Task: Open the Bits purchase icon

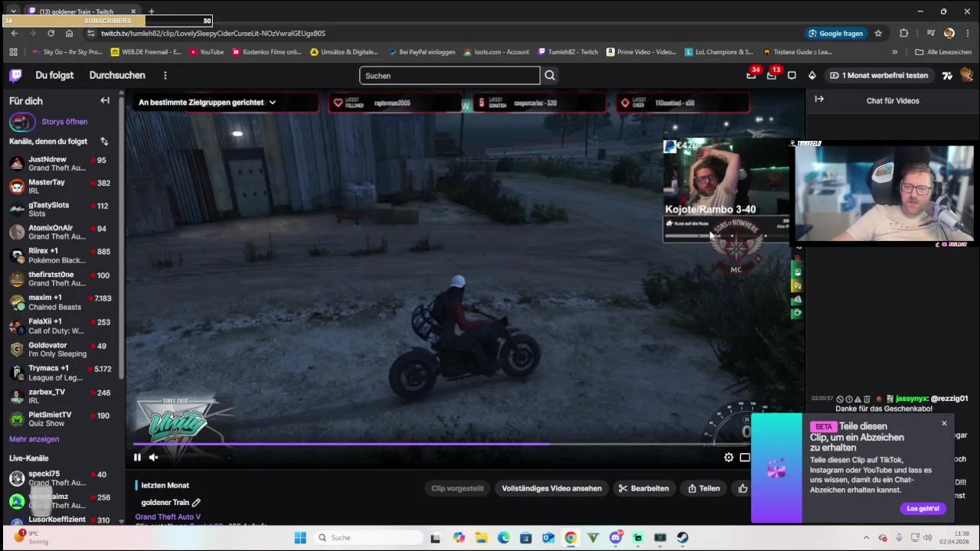Action: click(x=812, y=75)
